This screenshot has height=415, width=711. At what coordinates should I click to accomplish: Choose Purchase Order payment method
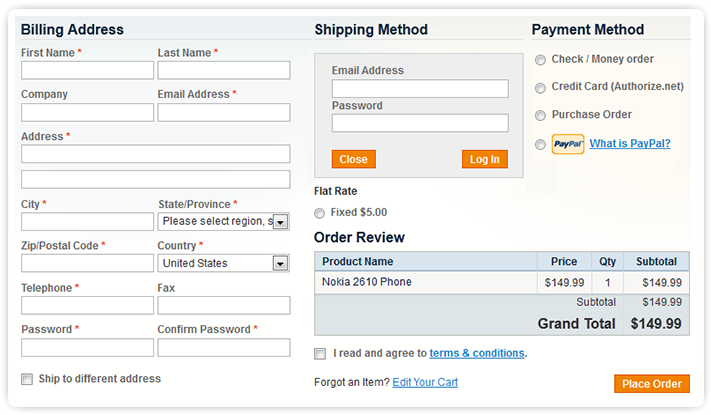(541, 116)
